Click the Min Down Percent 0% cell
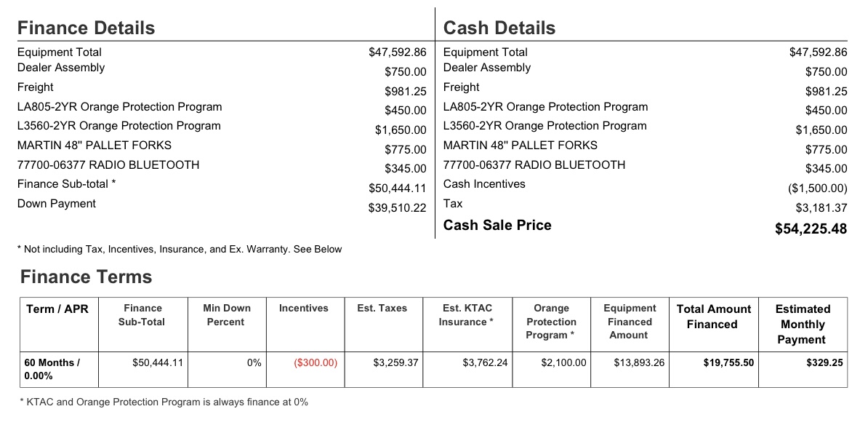868x425 pixels. coord(254,363)
